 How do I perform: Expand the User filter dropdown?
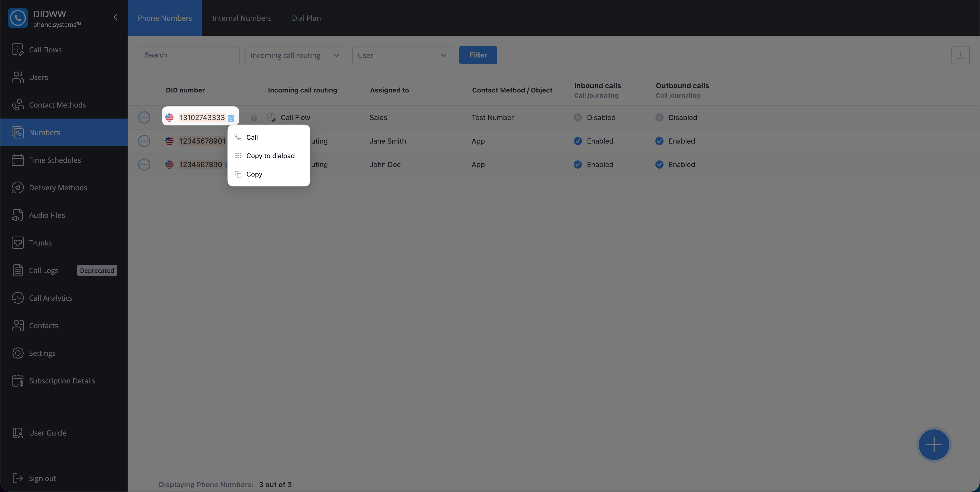point(403,55)
